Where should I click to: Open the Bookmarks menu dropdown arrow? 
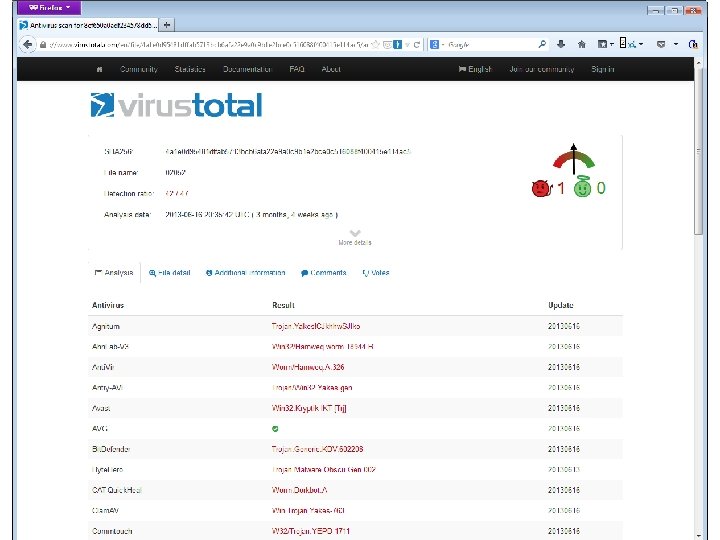click(x=612, y=45)
